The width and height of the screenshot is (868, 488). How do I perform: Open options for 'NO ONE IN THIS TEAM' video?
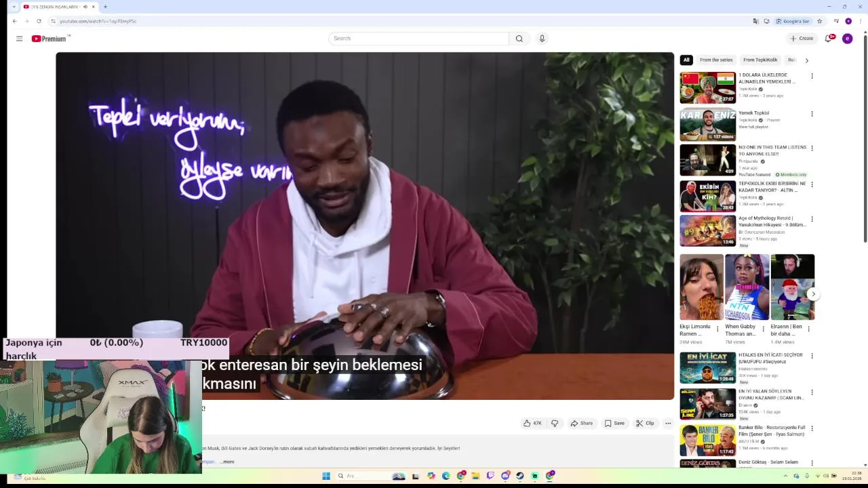click(x=812, y=148)
